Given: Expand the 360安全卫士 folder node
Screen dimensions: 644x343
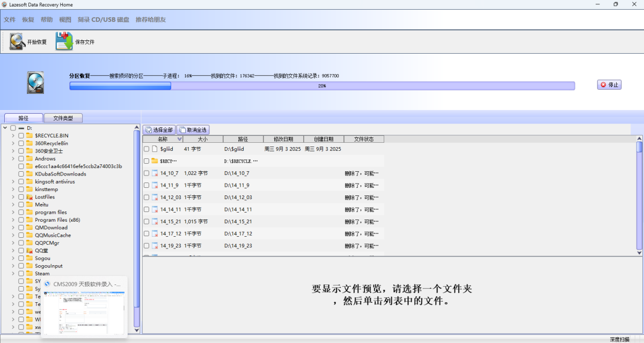Looking at the screenshot, I should click(x=13, y=151).
